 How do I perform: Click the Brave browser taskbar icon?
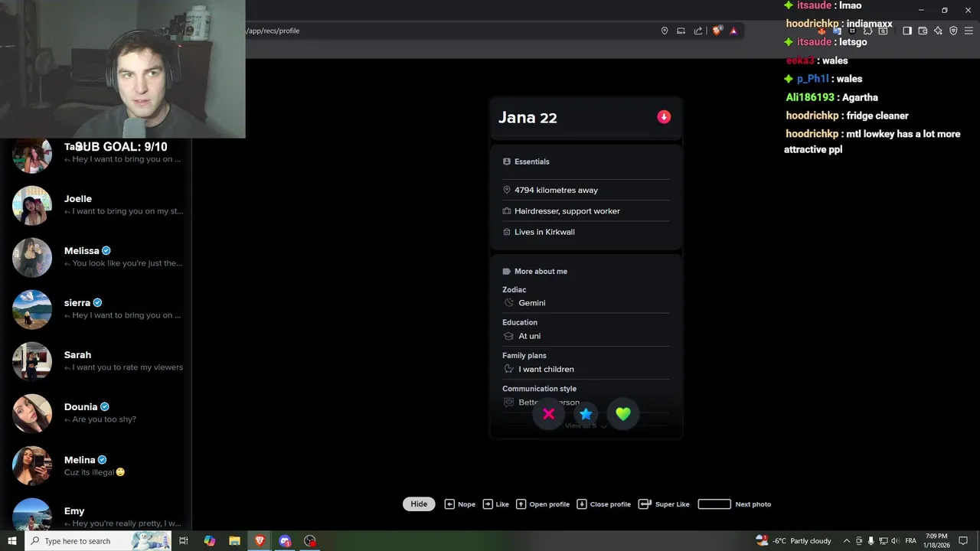260,541
